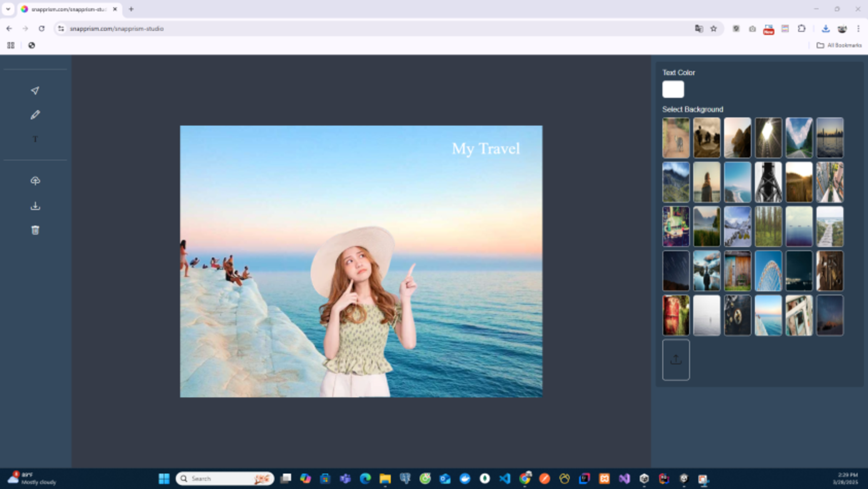
Task: Select the dirt path with dog background
Action: click(x=676, y=138)
